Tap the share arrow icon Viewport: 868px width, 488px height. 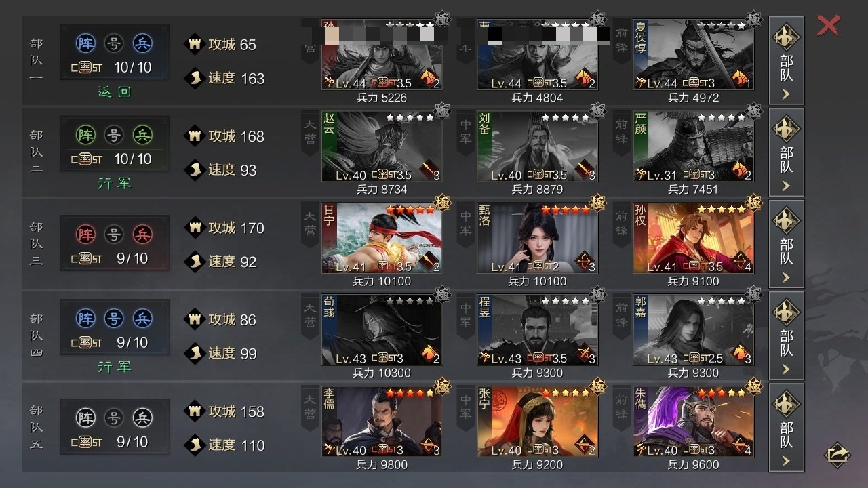(x=838, y=454)
